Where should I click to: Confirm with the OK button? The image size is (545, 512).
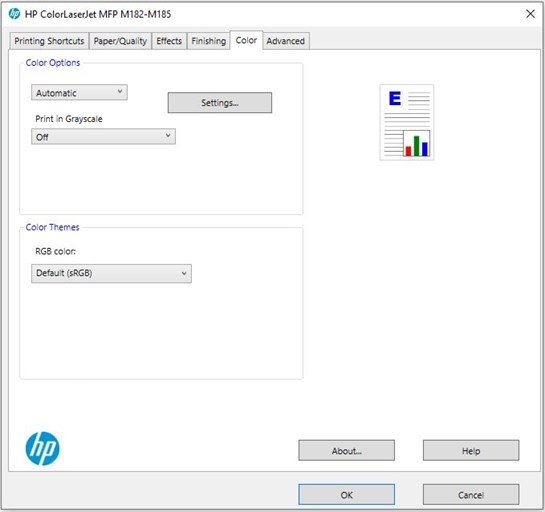pyautogui.click(x=347, y=494)
